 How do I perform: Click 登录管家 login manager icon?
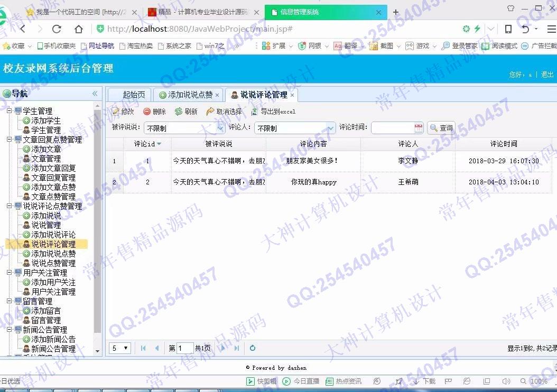(x=459, y=46)
